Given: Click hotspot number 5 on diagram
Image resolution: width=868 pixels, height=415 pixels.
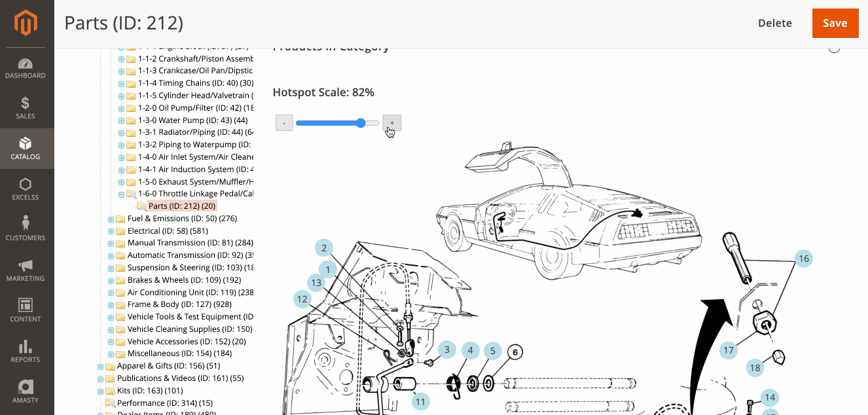Looking at the screenshot, I should pyautogui.click(x=493, y=351).
